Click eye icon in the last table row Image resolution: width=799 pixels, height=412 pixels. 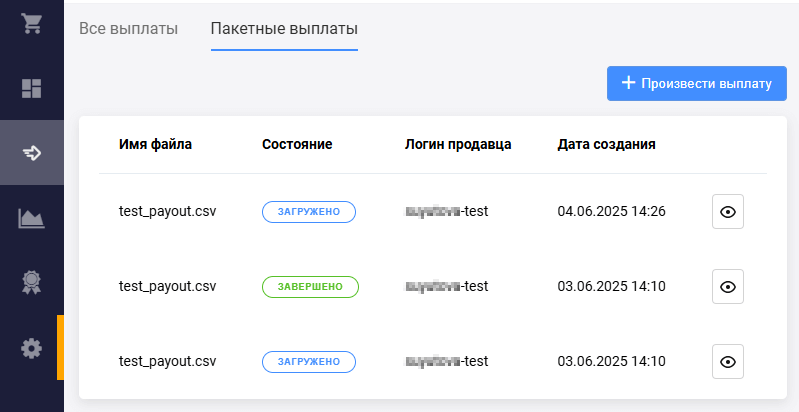[x=727, y=361]
